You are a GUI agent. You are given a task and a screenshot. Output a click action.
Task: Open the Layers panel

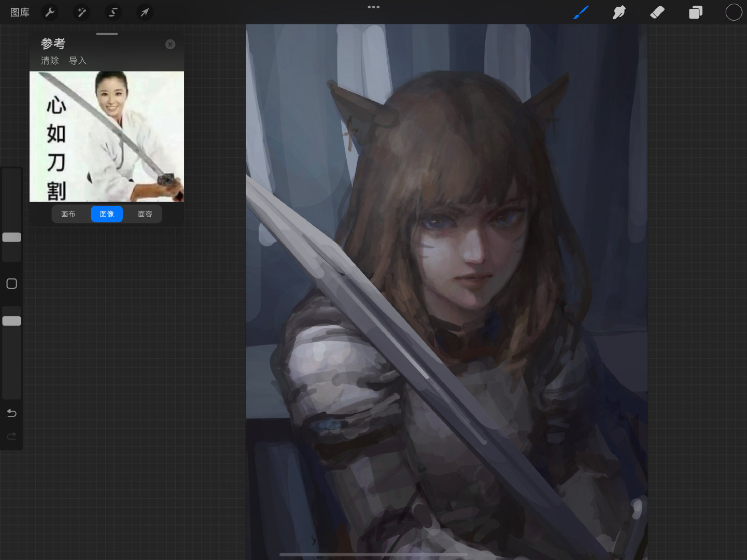[x=696, y=12]
